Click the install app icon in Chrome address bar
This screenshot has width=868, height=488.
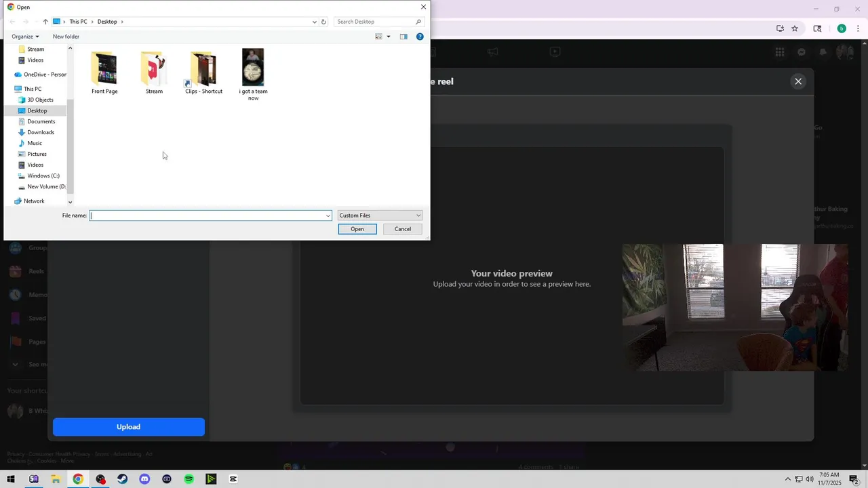(x=780, y=28)
